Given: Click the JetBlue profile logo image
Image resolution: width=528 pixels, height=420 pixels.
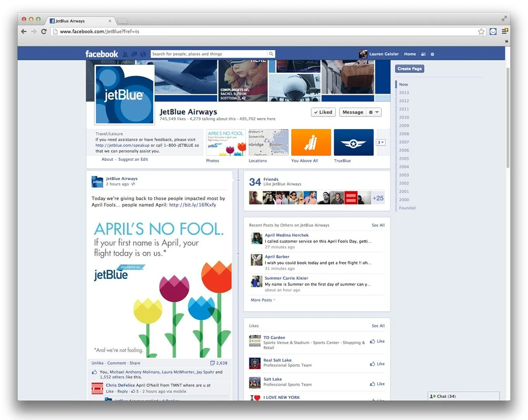Looking at the screenshot, I should coord(124,94).
